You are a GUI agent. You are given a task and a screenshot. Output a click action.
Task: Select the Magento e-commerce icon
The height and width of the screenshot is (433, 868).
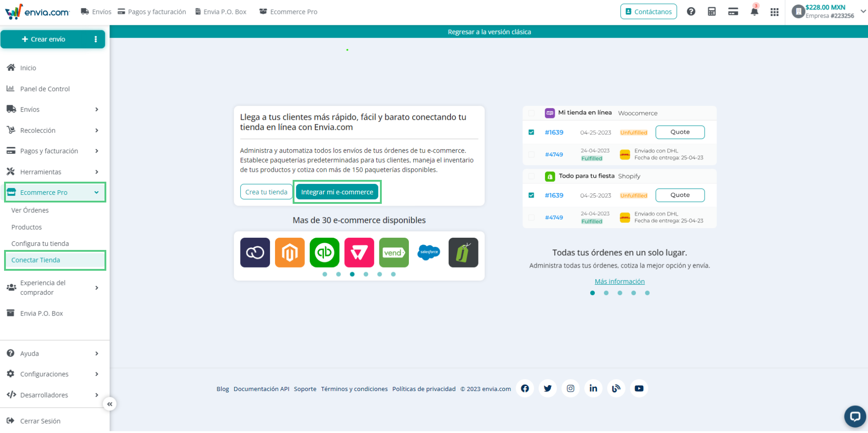pyautogui.click(x=289, y=253)
